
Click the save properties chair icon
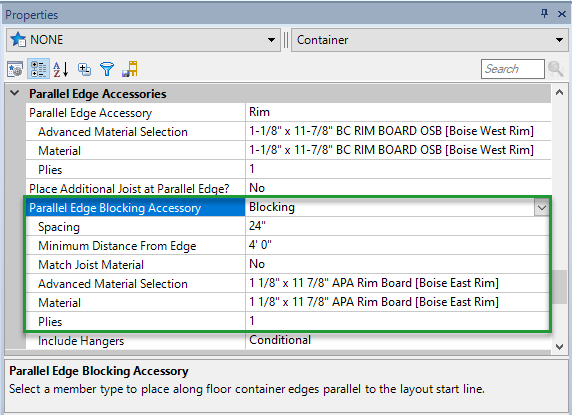130,69
